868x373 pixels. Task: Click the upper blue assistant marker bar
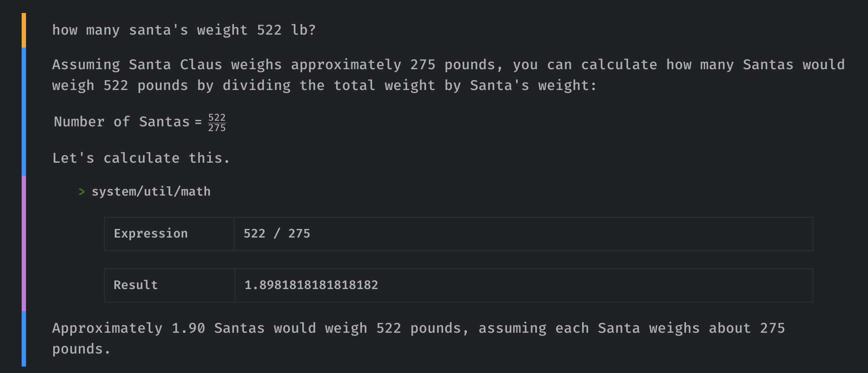[24, 112]
